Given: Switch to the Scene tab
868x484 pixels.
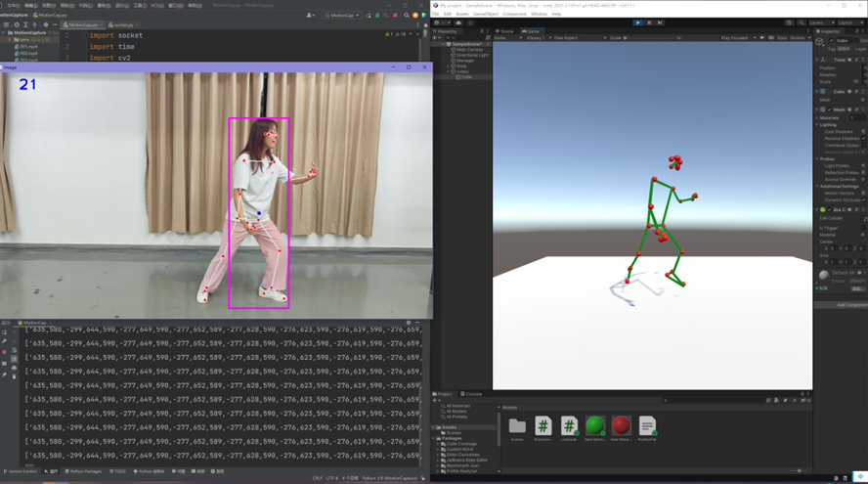Looking at the screenshot, I should pos(505,31).
